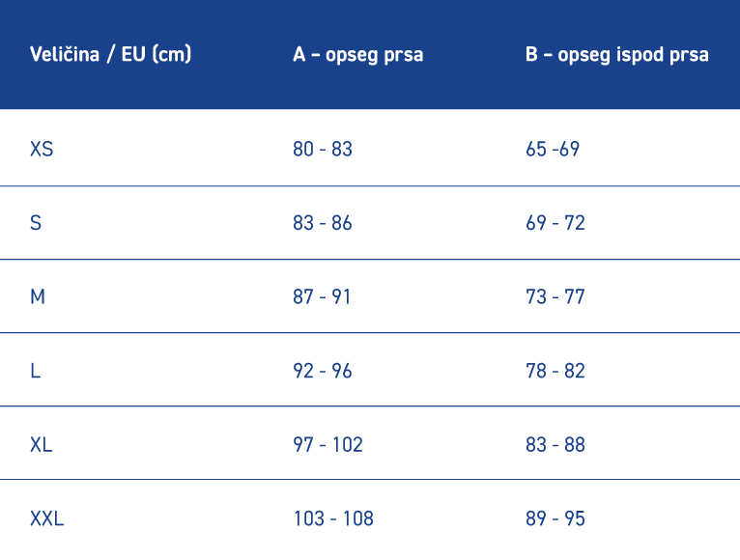Click the '87 - 91' bust value
Image resolution: width=740 pixels, height=560 pixels.
322,296
